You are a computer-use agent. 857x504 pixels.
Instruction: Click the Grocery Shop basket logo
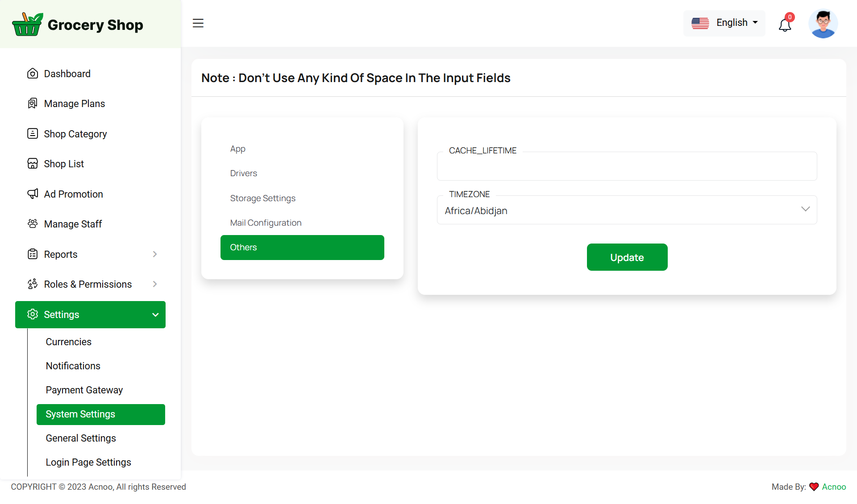[27, 25]
